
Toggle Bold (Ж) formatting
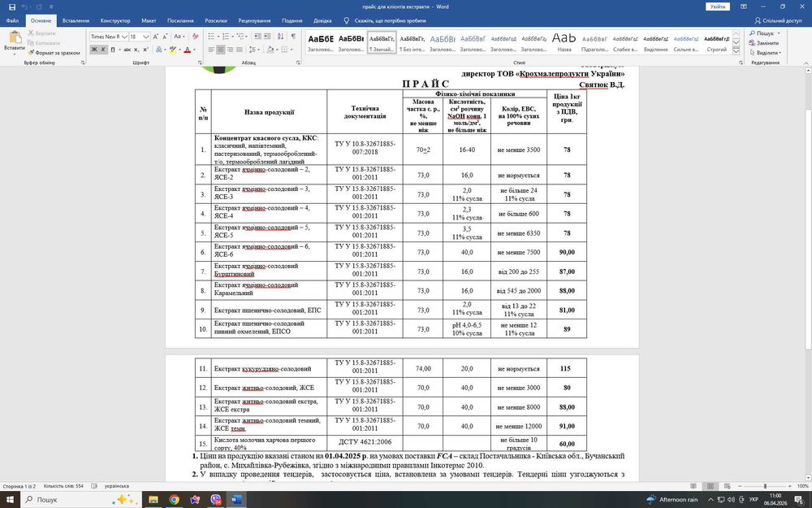pyautogui.click(x=94, y=50)
